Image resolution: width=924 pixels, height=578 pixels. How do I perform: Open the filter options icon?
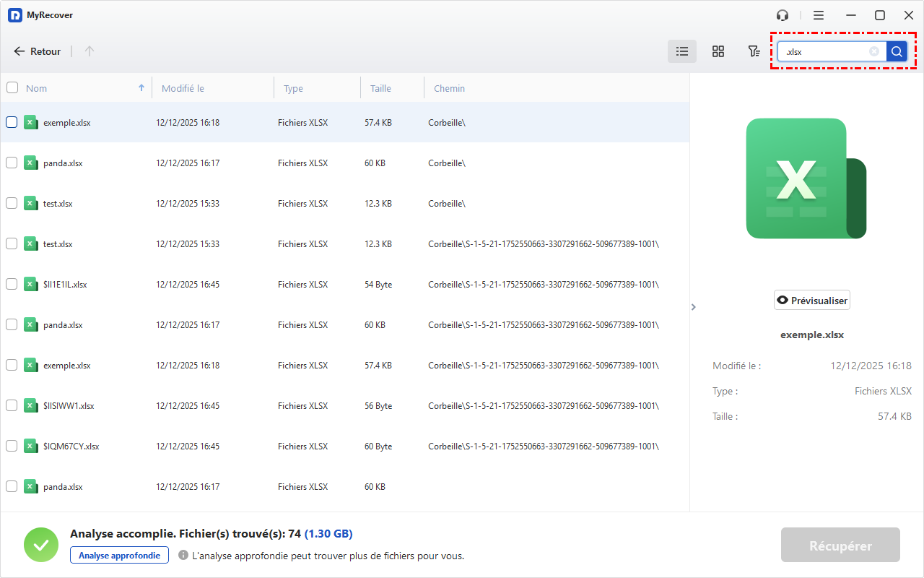(x=754, y=51)
